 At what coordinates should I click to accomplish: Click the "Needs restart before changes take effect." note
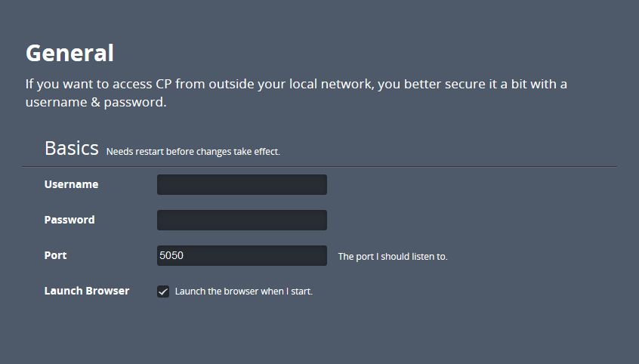193,152
